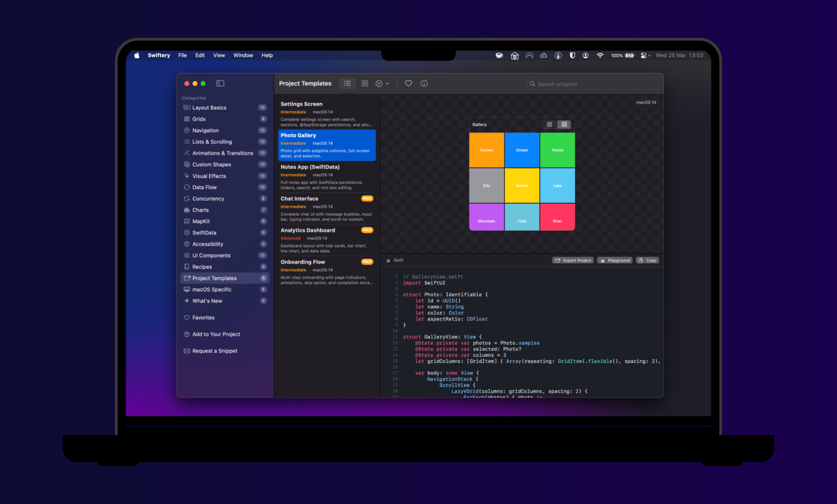Select Notes App (SwiftData) template
Screen dimensions: 837x504
[327, 177]
